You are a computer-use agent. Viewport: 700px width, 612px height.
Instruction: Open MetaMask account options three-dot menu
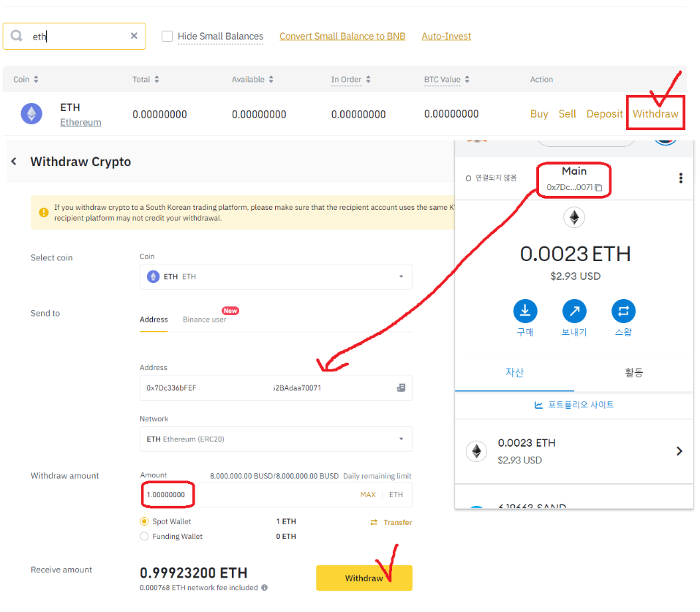tap(681, 178)
